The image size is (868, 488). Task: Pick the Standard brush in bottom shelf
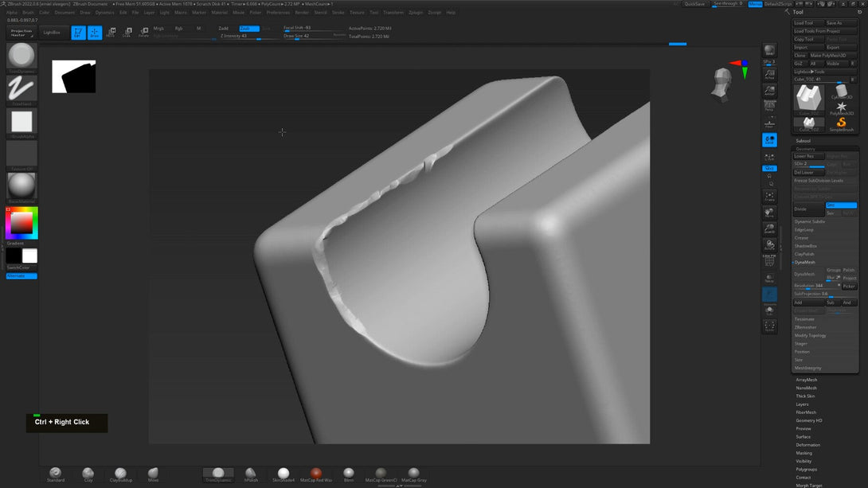tap(56, 474)
